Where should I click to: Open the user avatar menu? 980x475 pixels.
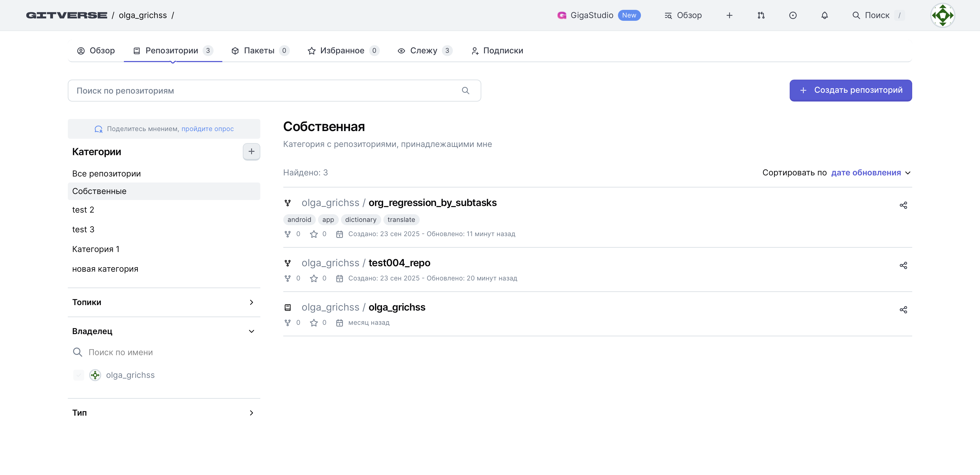pyautogui.click(x=942, y=15)
